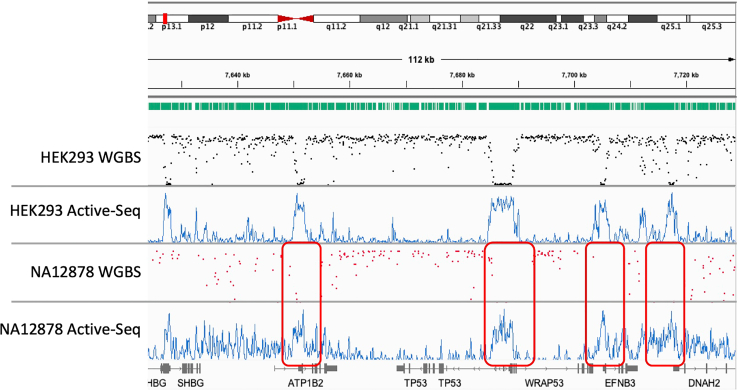Click the q24.2 band label
Viewport: 738px width, 390px height.
pos(617,27)
